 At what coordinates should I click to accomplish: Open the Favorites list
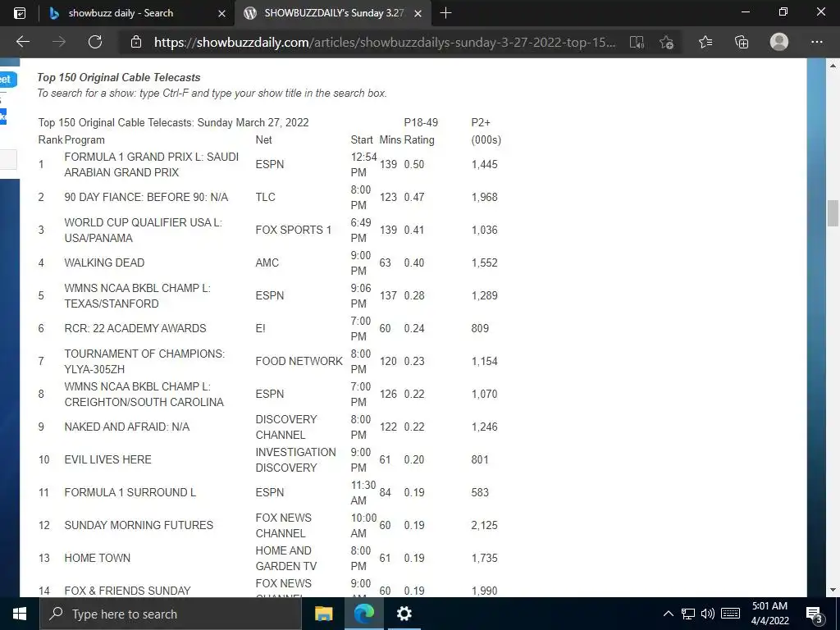pyautogui.click(x=705, y=42)
